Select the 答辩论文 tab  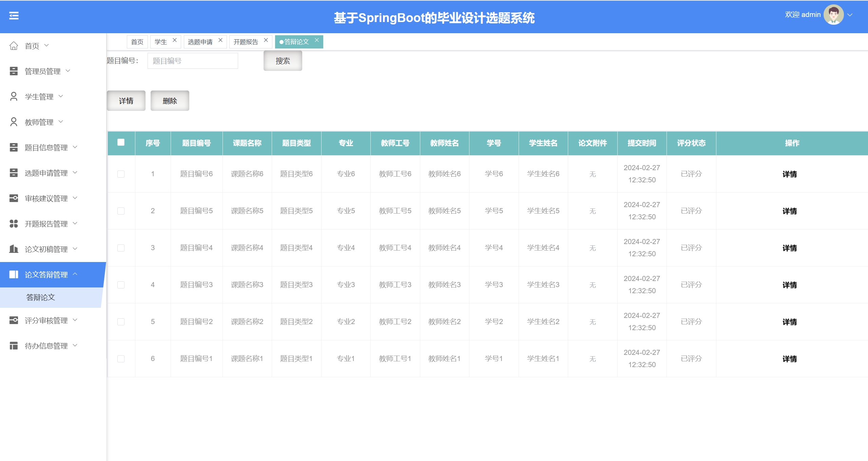pyautogui.click(x=296, y=42)
